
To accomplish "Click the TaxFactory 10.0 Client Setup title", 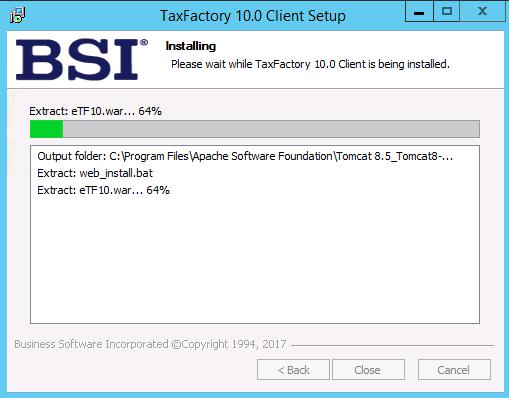I will point(253,16).
